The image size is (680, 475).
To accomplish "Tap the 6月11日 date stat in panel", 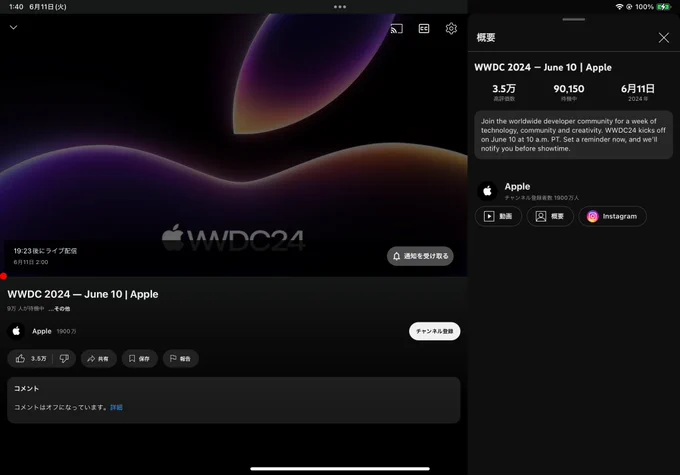I will click(x=638, y=92).
